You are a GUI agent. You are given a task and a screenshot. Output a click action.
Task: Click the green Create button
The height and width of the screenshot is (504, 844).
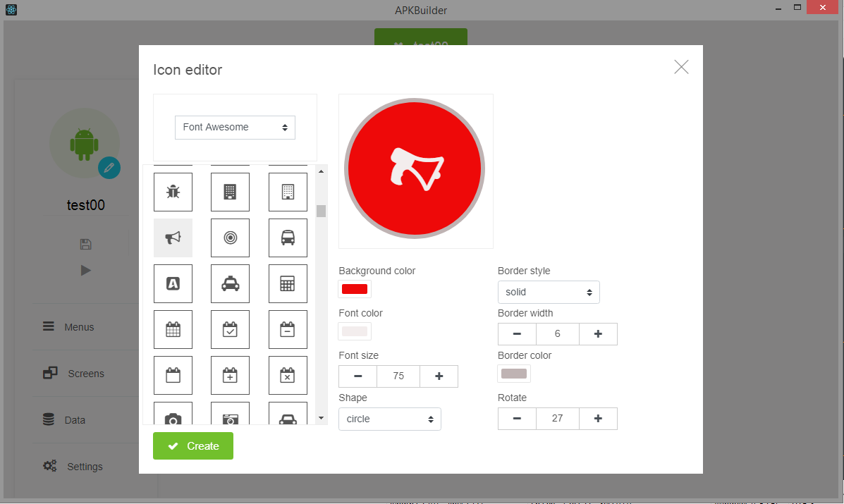[x=193, y=446]
